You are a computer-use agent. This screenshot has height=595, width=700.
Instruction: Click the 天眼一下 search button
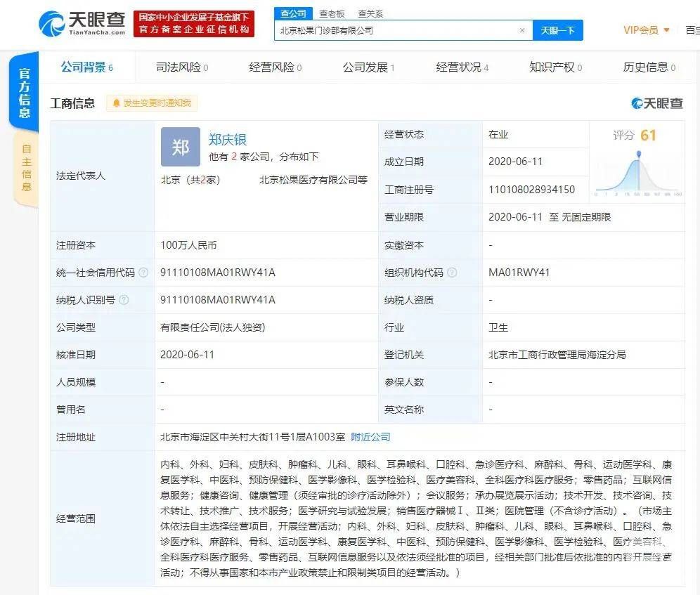pos(557,30)
